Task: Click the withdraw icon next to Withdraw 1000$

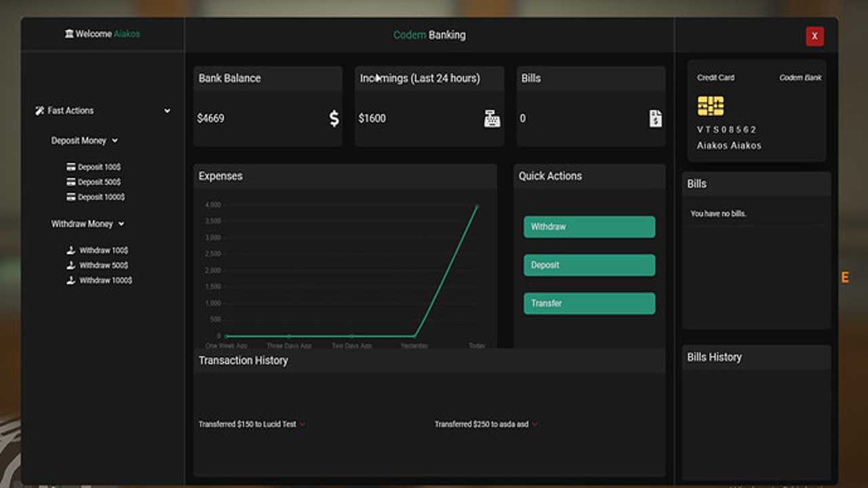Action: click(x=71, y=280)
